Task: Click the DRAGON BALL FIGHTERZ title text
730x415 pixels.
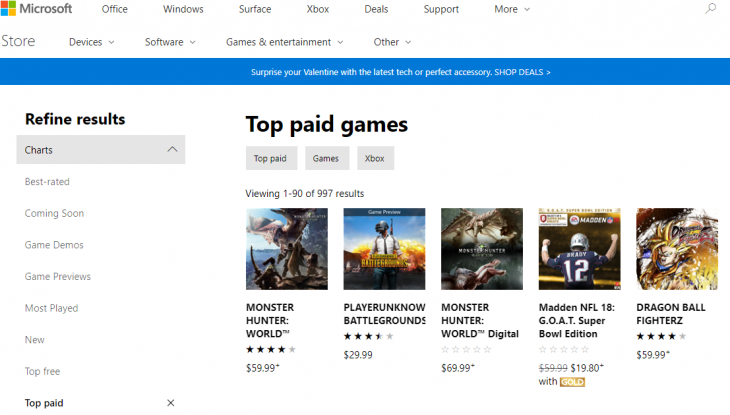Action: (x=671, y=314)
